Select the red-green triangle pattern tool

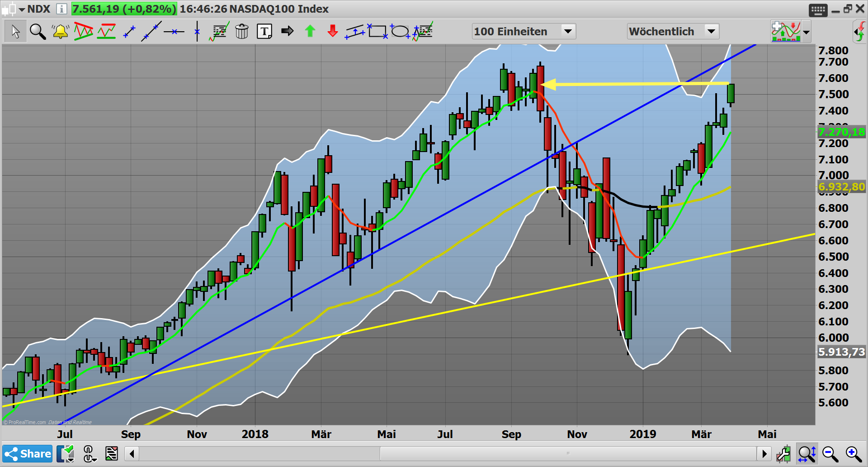(x=83, y=31)
